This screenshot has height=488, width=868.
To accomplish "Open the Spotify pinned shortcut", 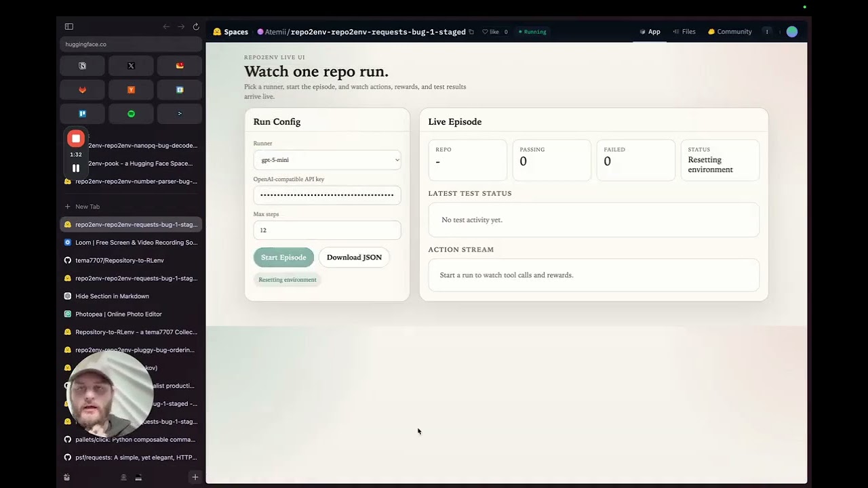I will (x=131, y=114).
